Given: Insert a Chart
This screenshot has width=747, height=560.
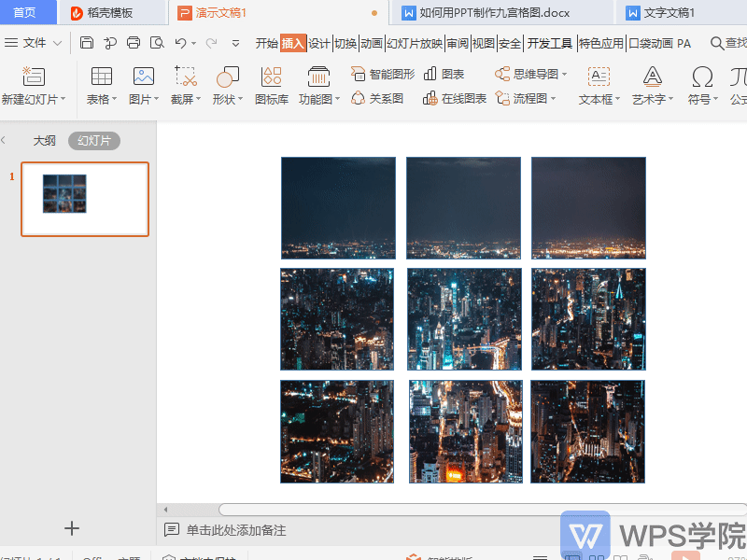Looking at the screenshot, I should (444, 74).
